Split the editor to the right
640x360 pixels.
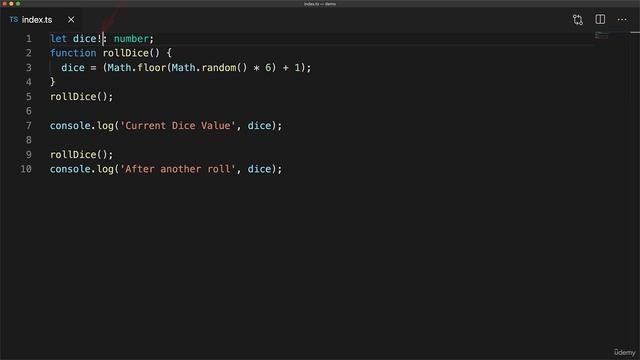click(600, 20)
